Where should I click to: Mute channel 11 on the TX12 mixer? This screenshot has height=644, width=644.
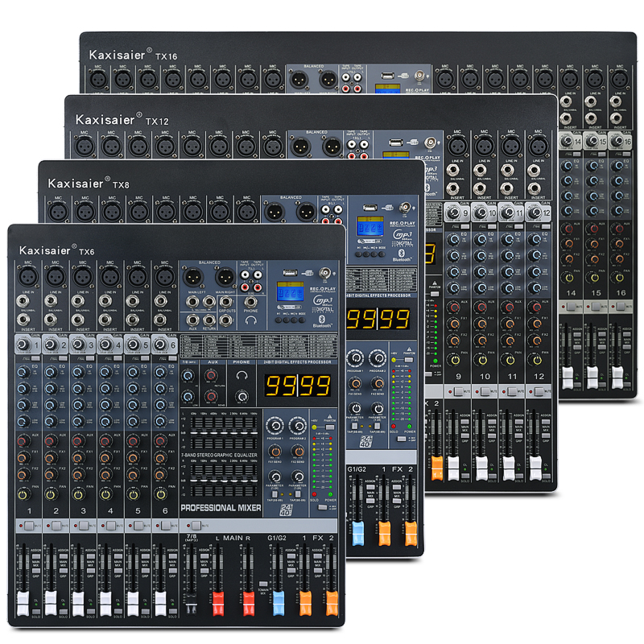(513, 391)
